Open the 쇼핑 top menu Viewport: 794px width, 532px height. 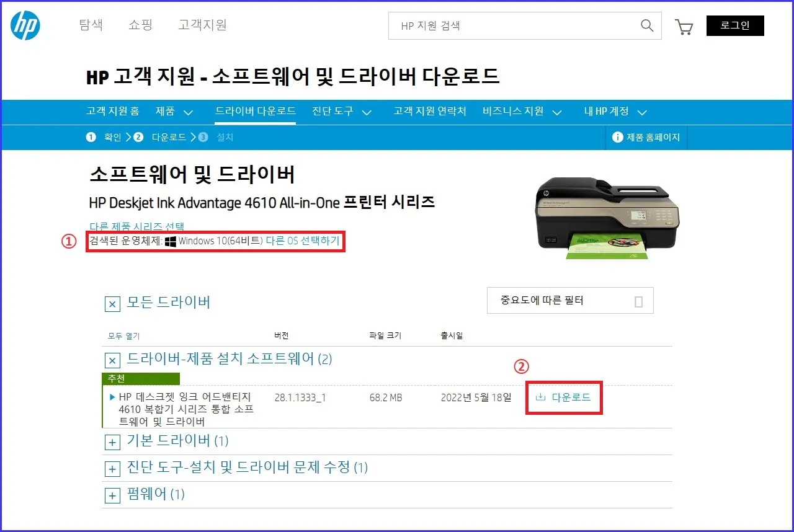tap(140, 25)
